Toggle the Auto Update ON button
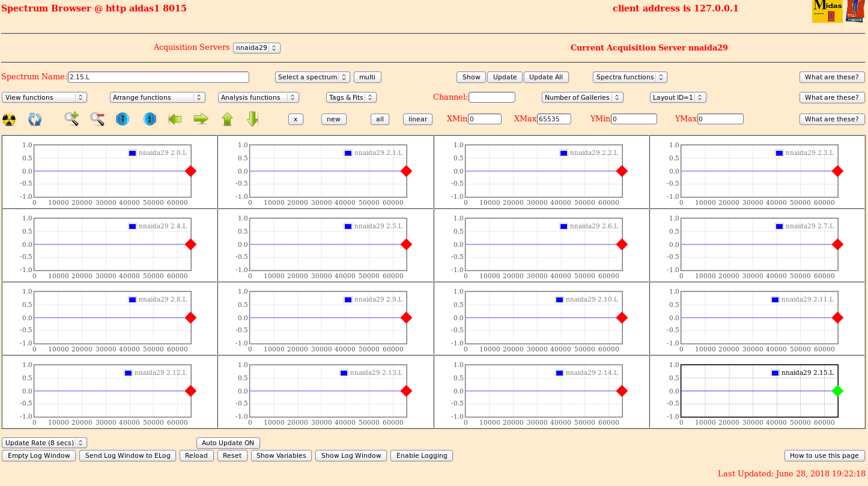This screenshot has height=486, width=868. click(228, 443)
